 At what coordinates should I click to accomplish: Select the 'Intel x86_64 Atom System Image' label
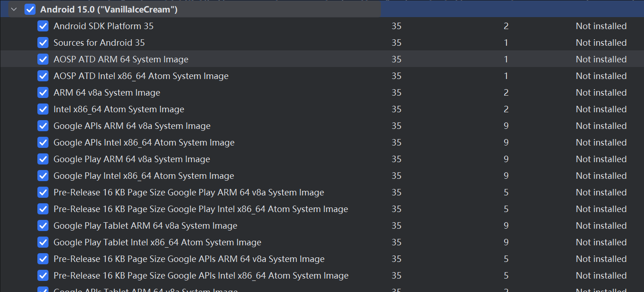(119, 109)
